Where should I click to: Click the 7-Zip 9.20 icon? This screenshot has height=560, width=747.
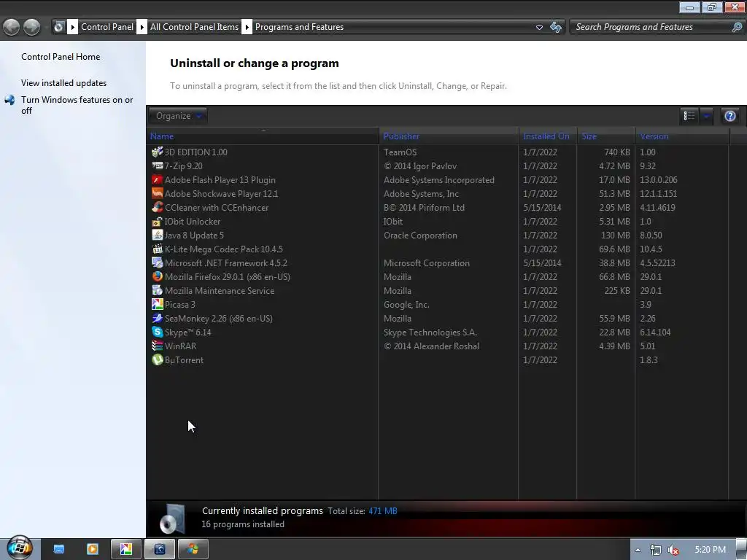(158, 166)
